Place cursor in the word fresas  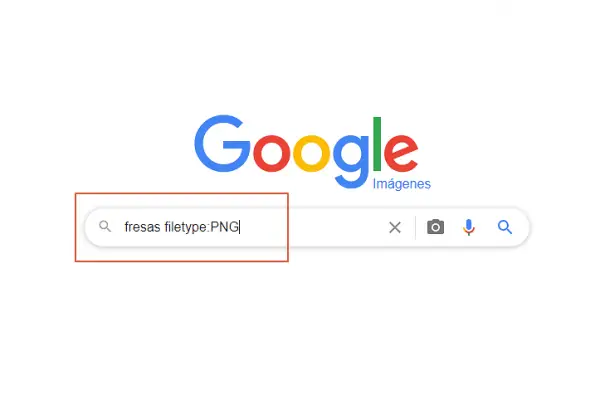pyautogui.click(x=142, y=227)
